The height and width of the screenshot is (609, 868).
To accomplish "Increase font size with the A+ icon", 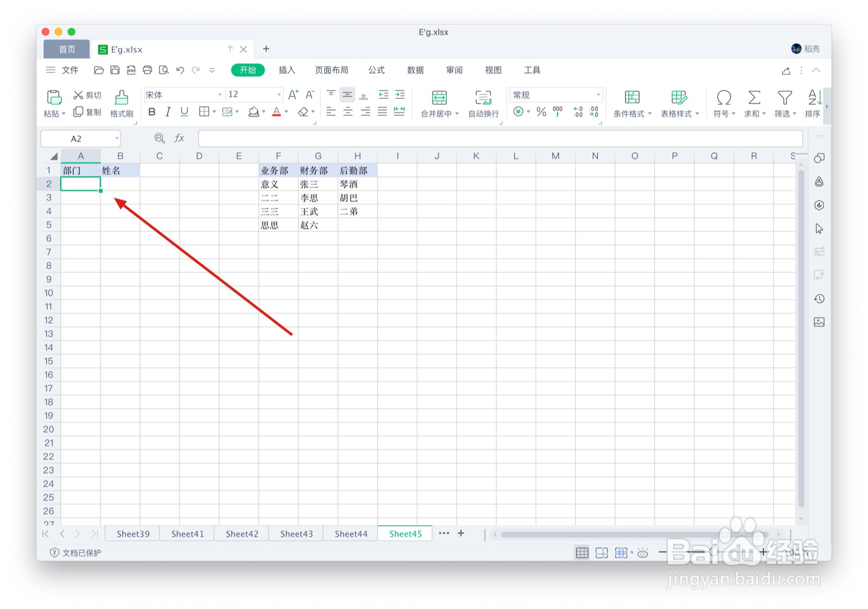I will 293,95.
